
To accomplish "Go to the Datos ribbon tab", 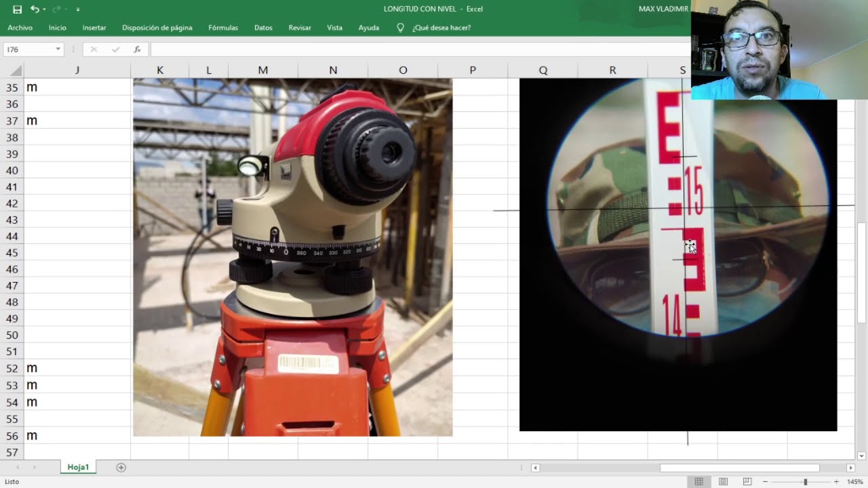I will (x=263, y=28).
